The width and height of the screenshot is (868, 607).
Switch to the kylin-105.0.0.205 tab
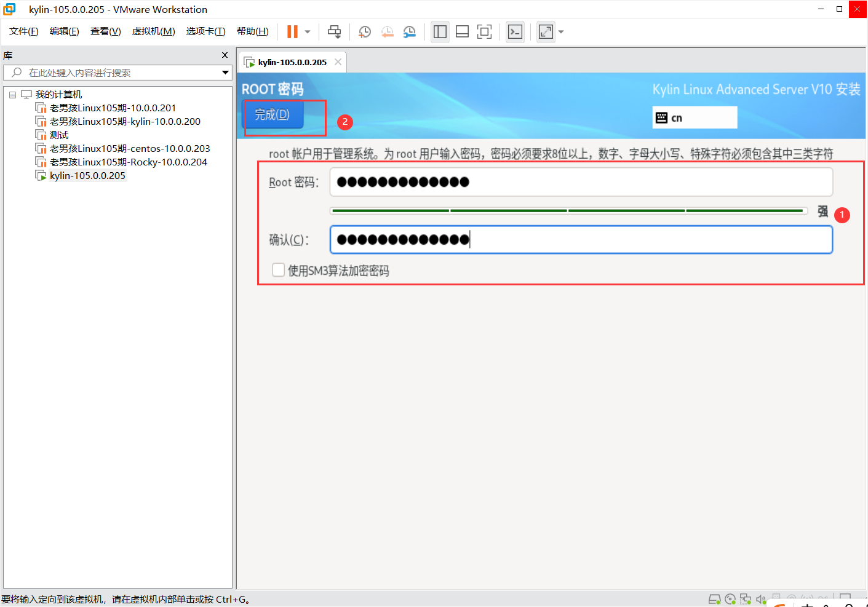(x=292, y=62)
